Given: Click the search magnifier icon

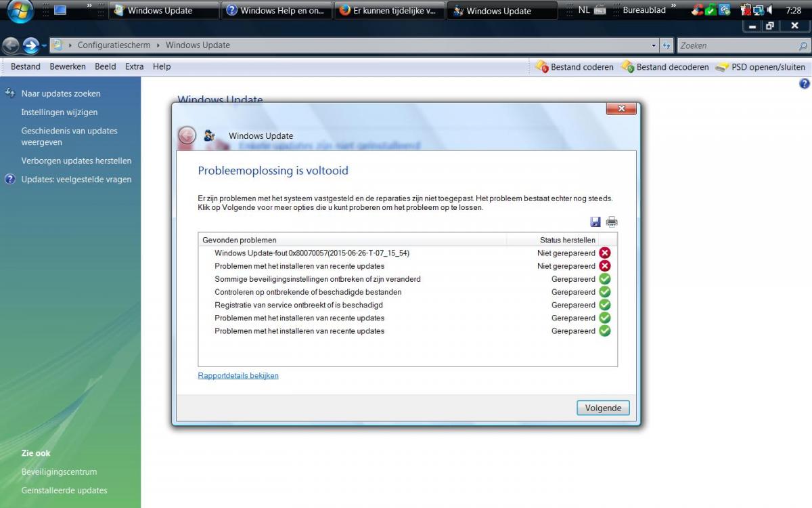Looking at the screenshot, I should click(803, 45).
